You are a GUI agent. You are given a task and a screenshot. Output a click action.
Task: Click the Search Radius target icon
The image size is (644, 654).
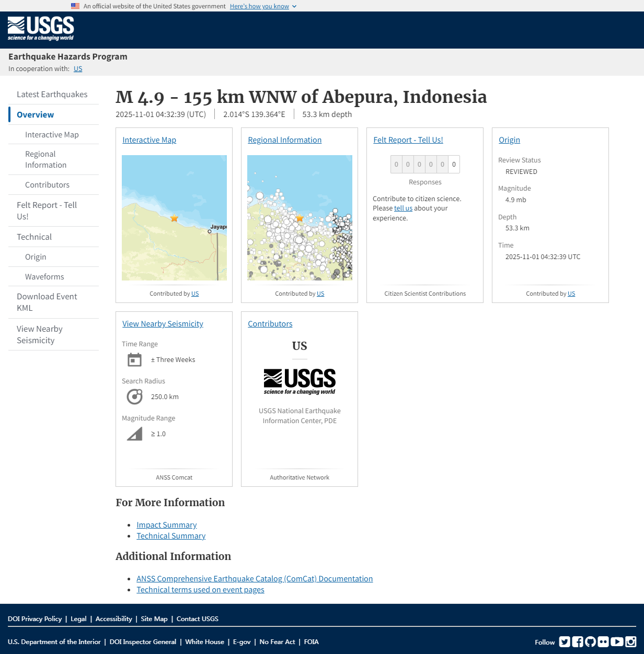(134, 397)
